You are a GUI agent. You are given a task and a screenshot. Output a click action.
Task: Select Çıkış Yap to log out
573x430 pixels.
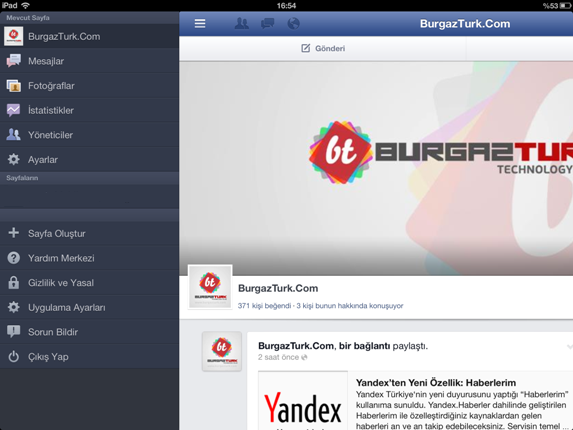(x=90, y=357)
